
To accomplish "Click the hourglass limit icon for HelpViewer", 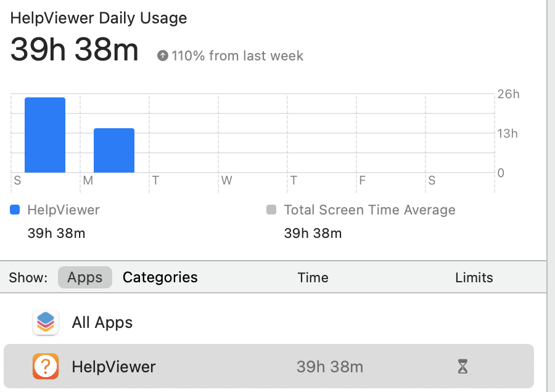I will (462, 367).
